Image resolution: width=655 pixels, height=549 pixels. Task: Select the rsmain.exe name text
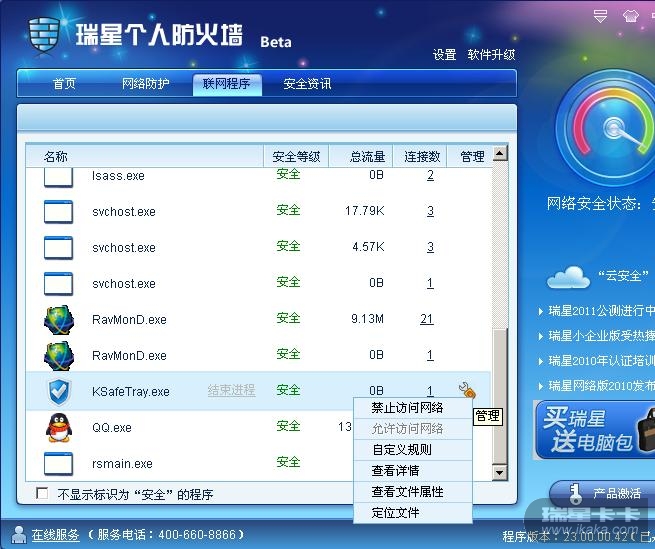pyautogui.click(x=122, y=463)
